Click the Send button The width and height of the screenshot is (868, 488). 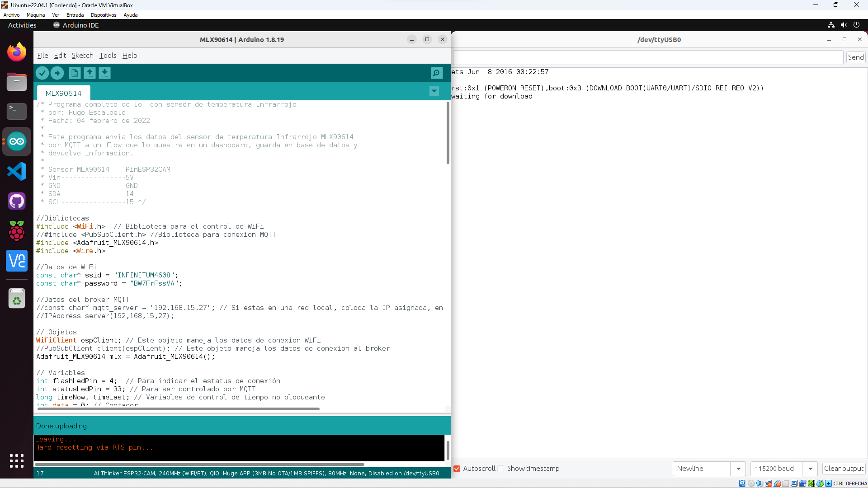point(855,57)
